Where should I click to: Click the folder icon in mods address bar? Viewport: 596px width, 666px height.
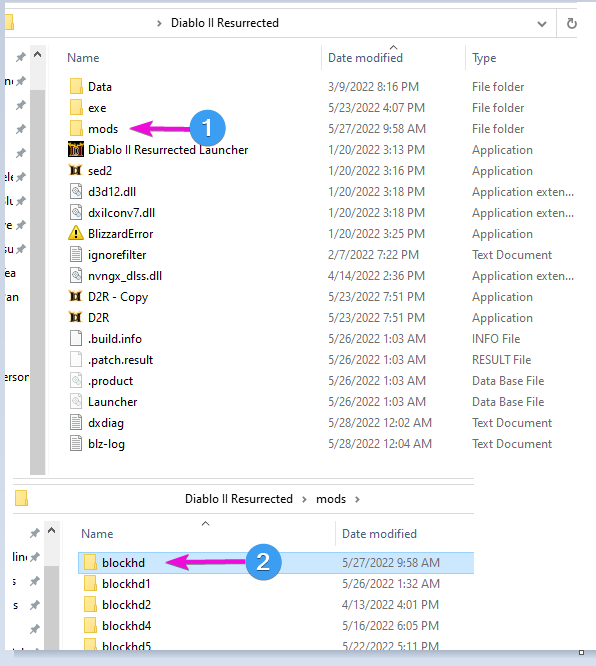21,498
